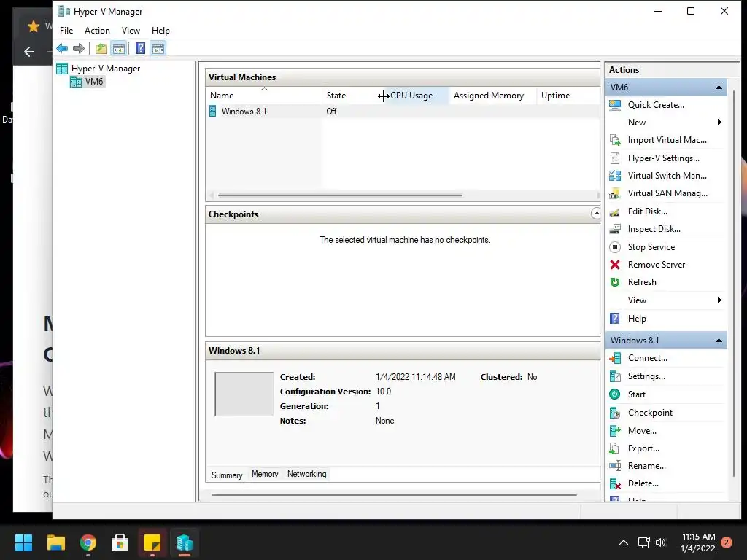Image resolution: width=747 pixels, height=560 pixels.
Task: Click the Inspect Disk icon
Action: click(615, 229)
